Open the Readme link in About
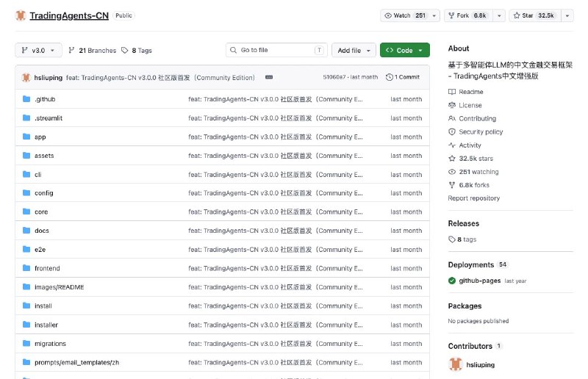The image size is (588, 379). point(466,92)
